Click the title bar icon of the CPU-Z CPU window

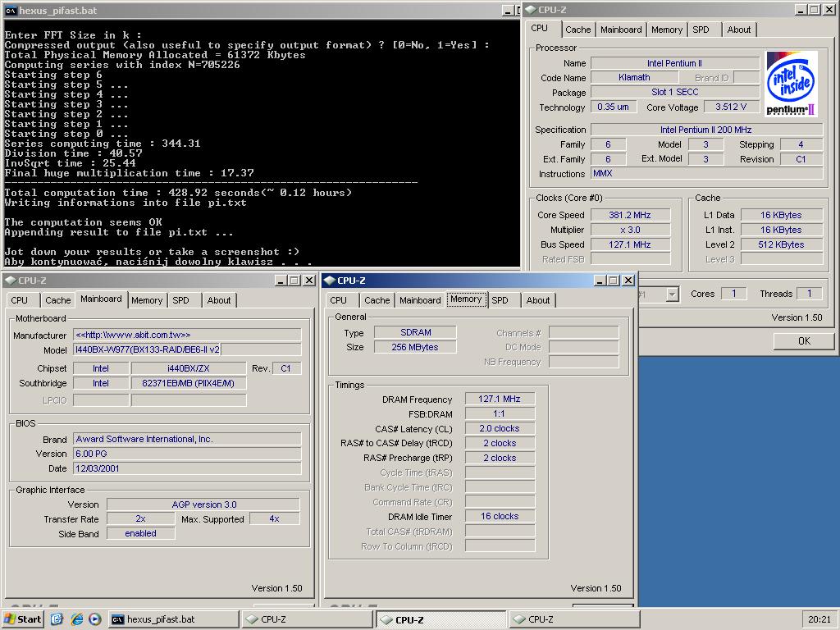531,10
